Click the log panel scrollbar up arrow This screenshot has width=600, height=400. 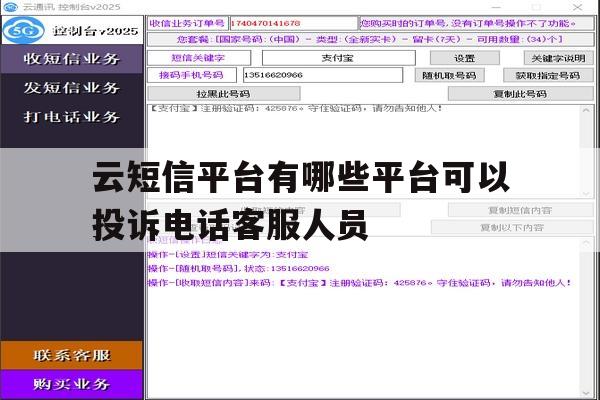point(586,243)
